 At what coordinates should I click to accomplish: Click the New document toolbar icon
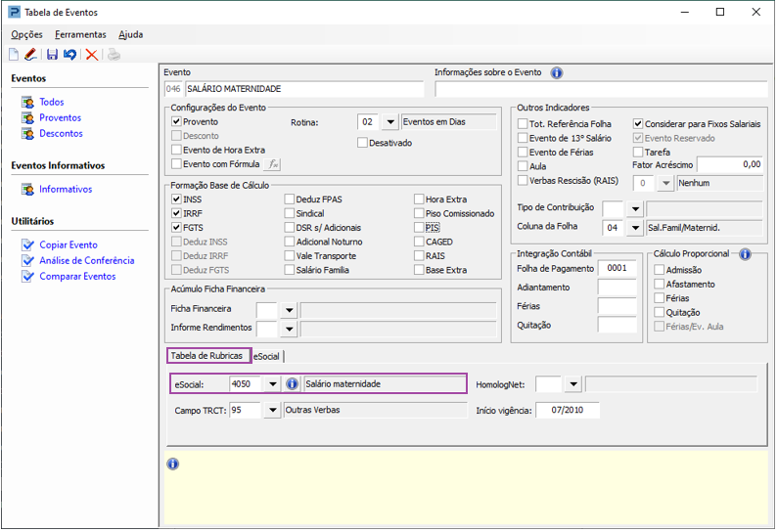pyautogui.click(x=14, y=54)
